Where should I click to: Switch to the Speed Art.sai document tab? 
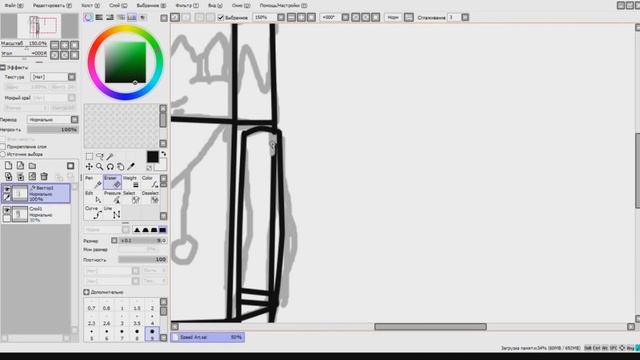click(207, 337)
